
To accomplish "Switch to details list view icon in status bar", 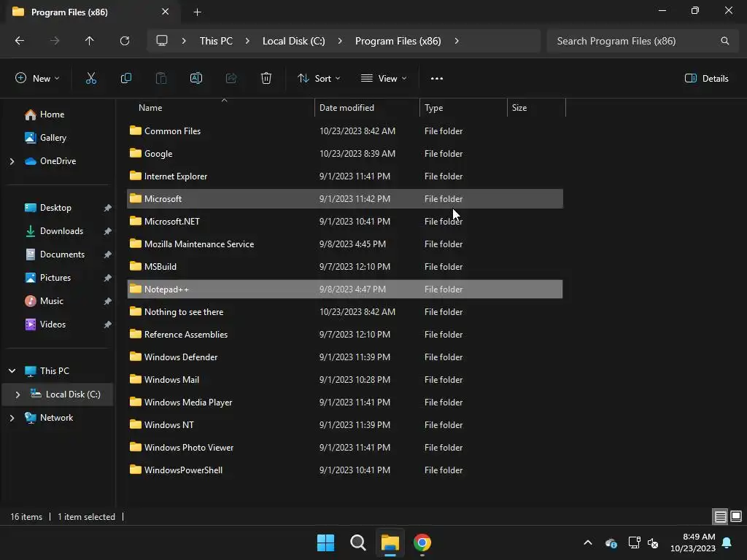I will [720, 516].
